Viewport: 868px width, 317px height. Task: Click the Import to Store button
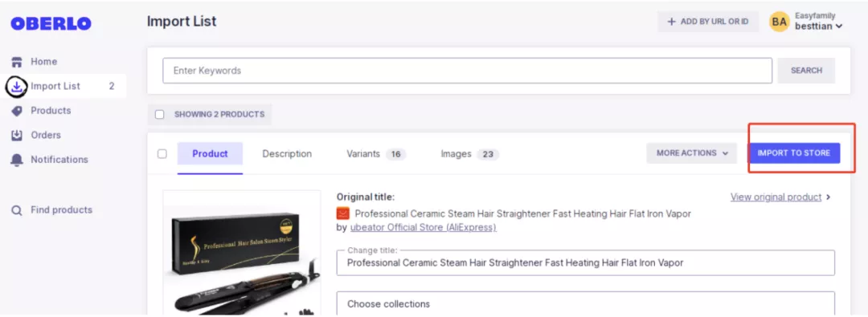tap(794, 153)
